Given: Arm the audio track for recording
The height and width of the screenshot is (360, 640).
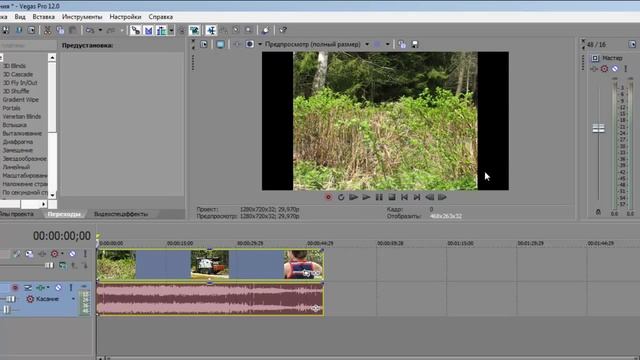Looking at the screenshot, I should [15, 288].
